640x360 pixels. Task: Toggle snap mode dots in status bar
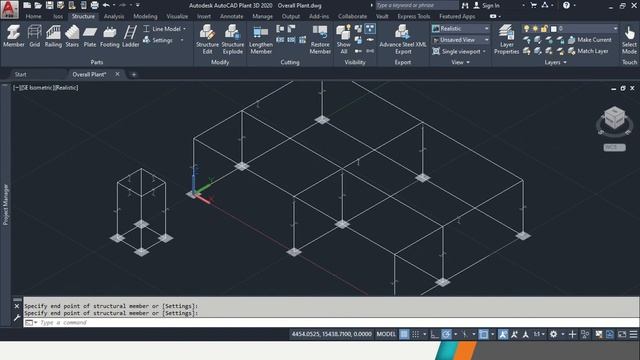[416, 334]
